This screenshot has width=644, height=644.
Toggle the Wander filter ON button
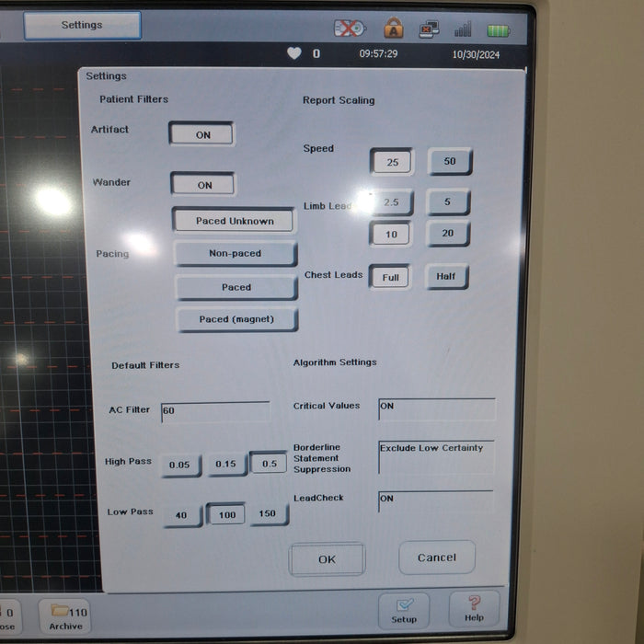[203, 184]
